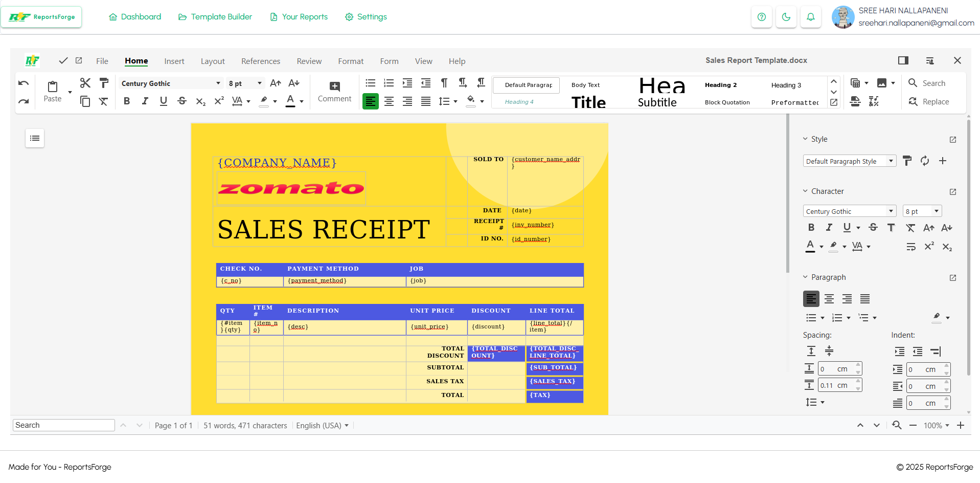Open the Layout tab

click(x=213, y=61)
